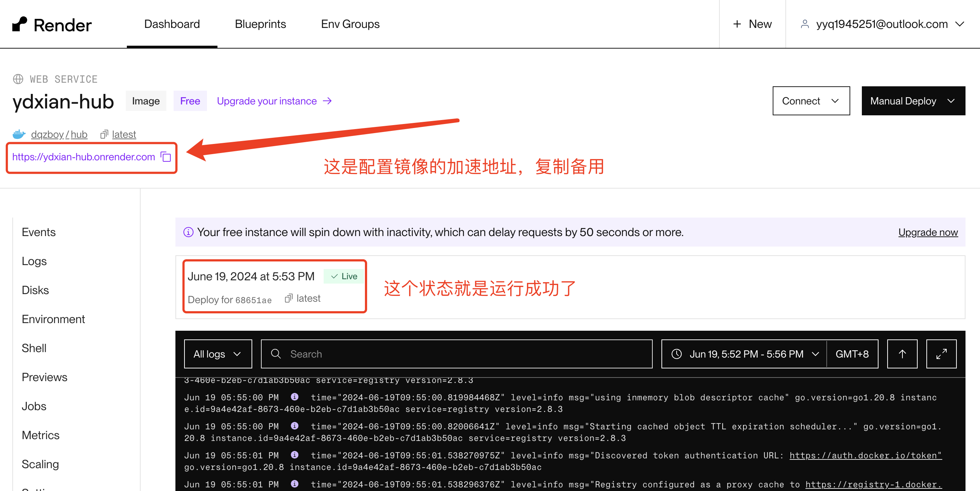Expand logs to fullscreen
Viewport: 980px width, 491px height.
click(941, 354)
